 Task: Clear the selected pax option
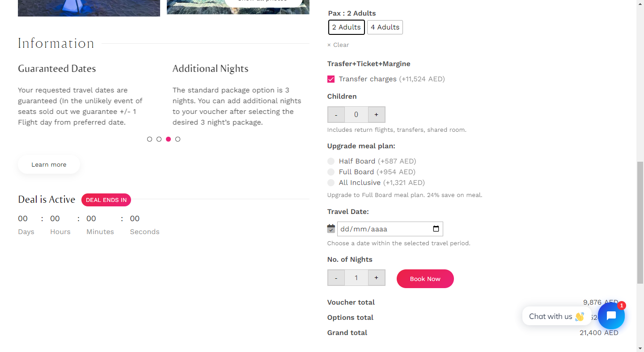338,45
